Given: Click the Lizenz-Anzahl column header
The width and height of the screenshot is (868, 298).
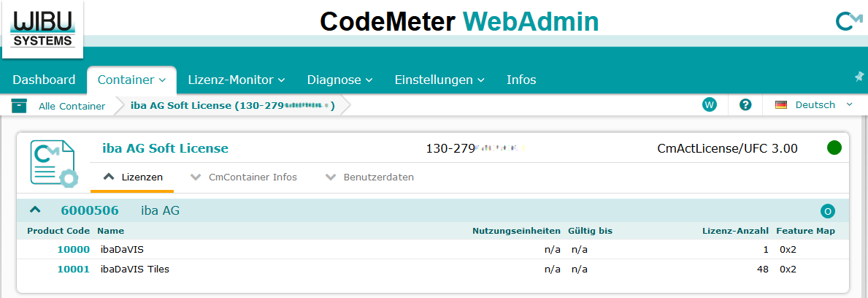Looking at the screenshot, I should (735, 230).
